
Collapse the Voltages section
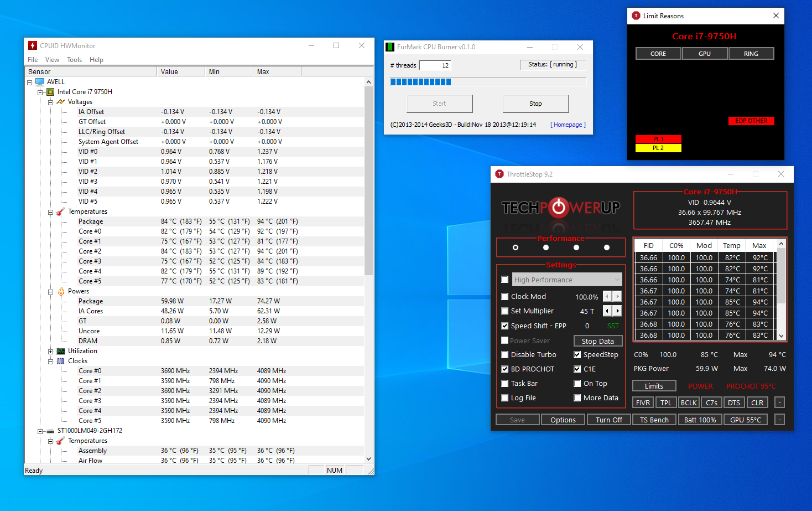pos(50,102)
